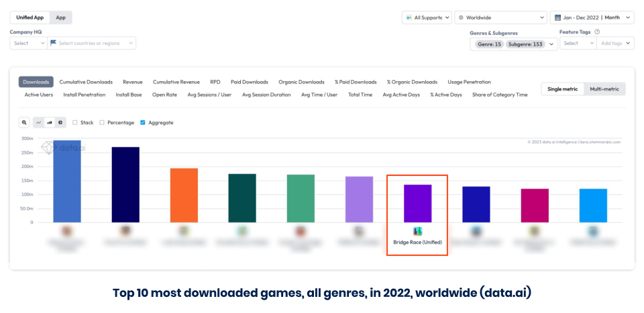Click the Feature Tags help question icon
Viewport: 644px width, 313px height.
597,32
